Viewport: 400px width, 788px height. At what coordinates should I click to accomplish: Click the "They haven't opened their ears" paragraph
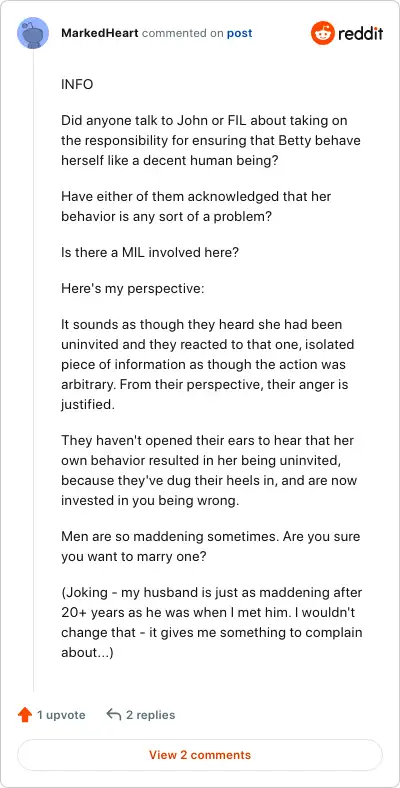(209, 470)
